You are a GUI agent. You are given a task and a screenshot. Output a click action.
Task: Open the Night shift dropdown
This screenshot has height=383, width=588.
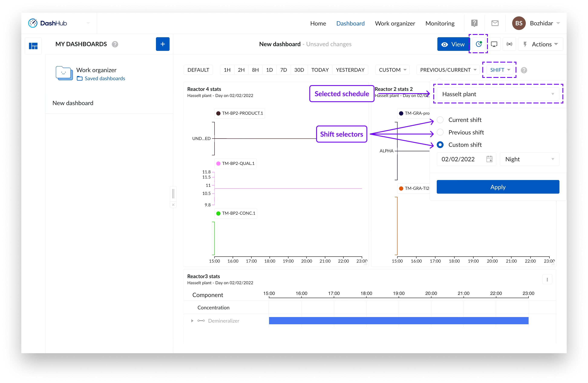(x=529, y=159)
